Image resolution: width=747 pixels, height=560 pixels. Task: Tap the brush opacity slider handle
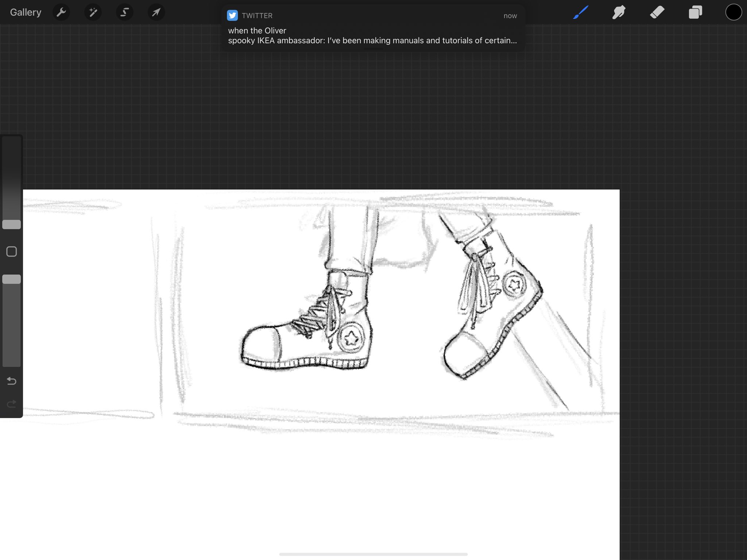coord(12,279)
